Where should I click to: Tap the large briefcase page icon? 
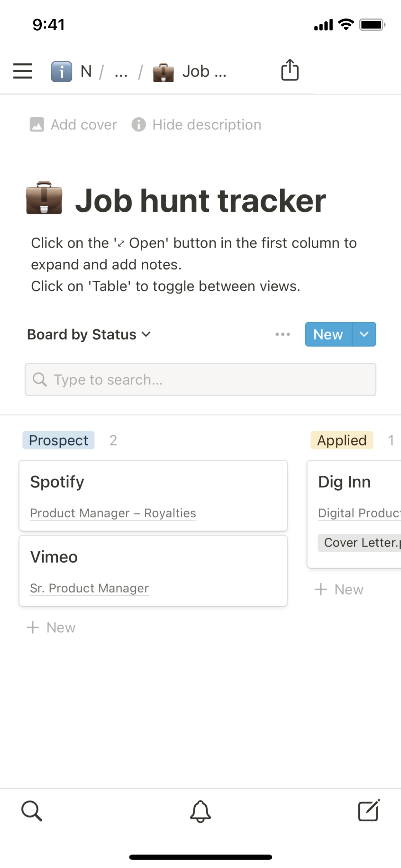tap(44, 198)
